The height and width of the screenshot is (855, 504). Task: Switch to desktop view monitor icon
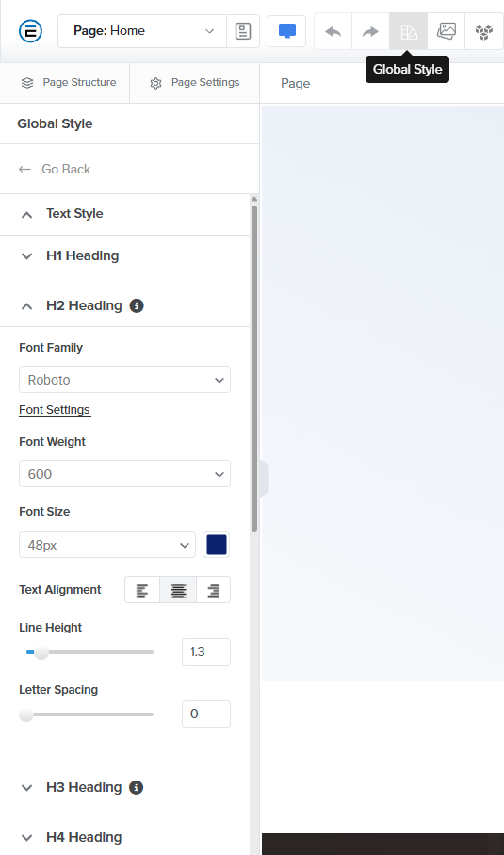[287, 31]
